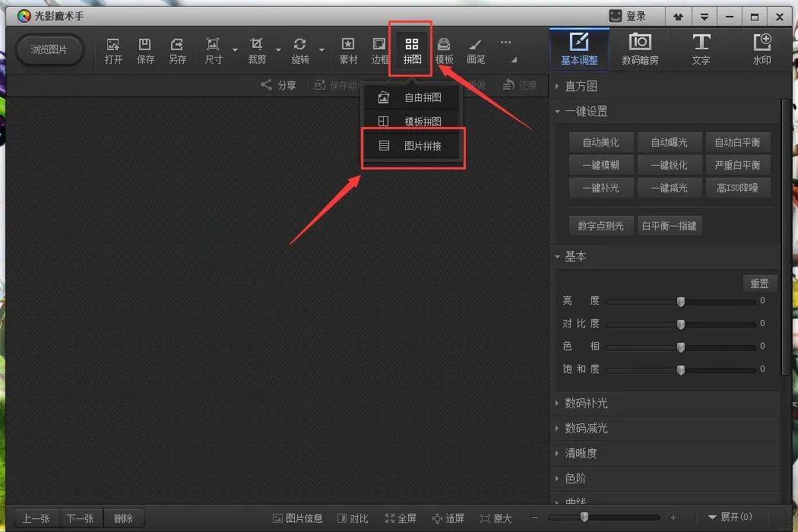
Task: Open the title bar dropdown menu icon
Action: coord(705,17)
